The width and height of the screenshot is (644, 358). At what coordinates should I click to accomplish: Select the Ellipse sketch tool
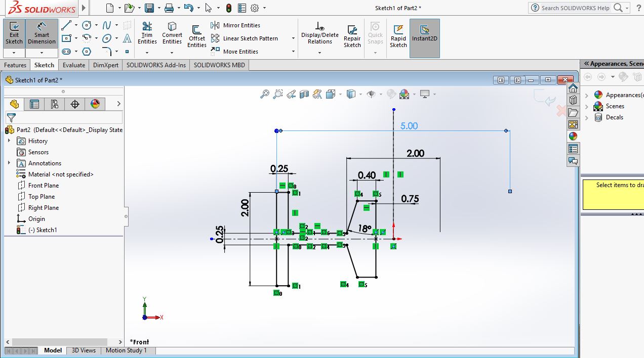click(x=107, y=38)
